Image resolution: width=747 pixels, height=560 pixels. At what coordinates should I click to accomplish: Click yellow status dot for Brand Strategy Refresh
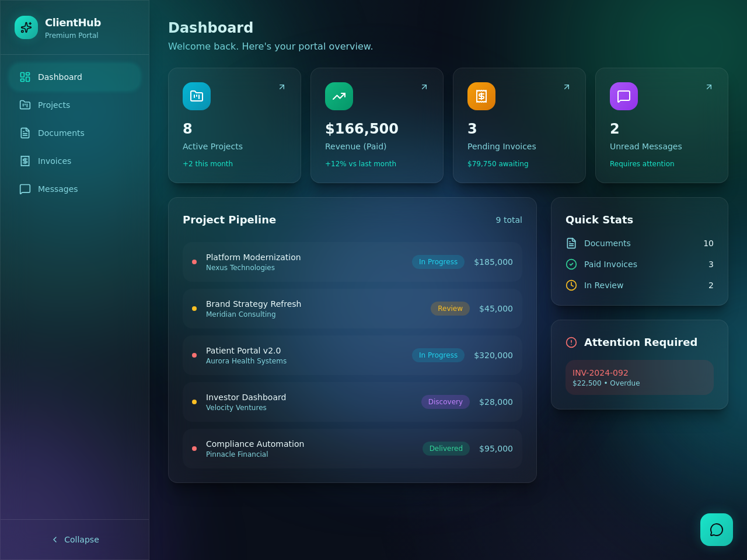click(x=194, y=309)
